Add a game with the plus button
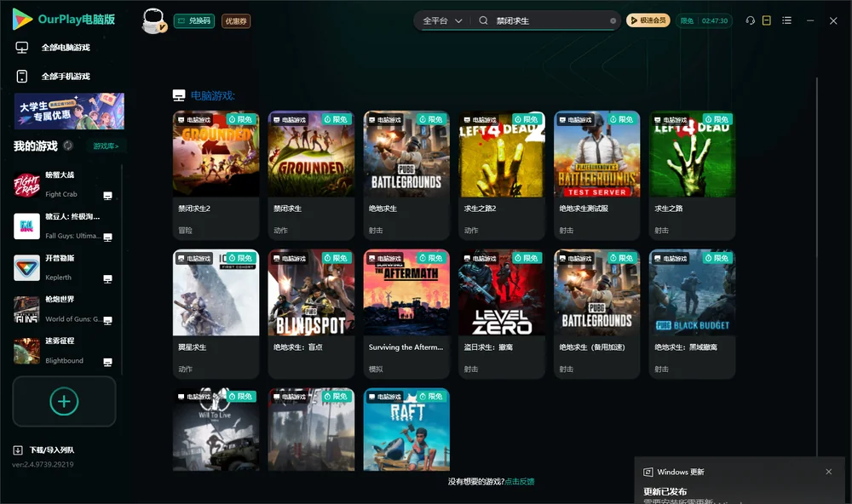Screen dimensions: 852x504 (x=64, y=401)
